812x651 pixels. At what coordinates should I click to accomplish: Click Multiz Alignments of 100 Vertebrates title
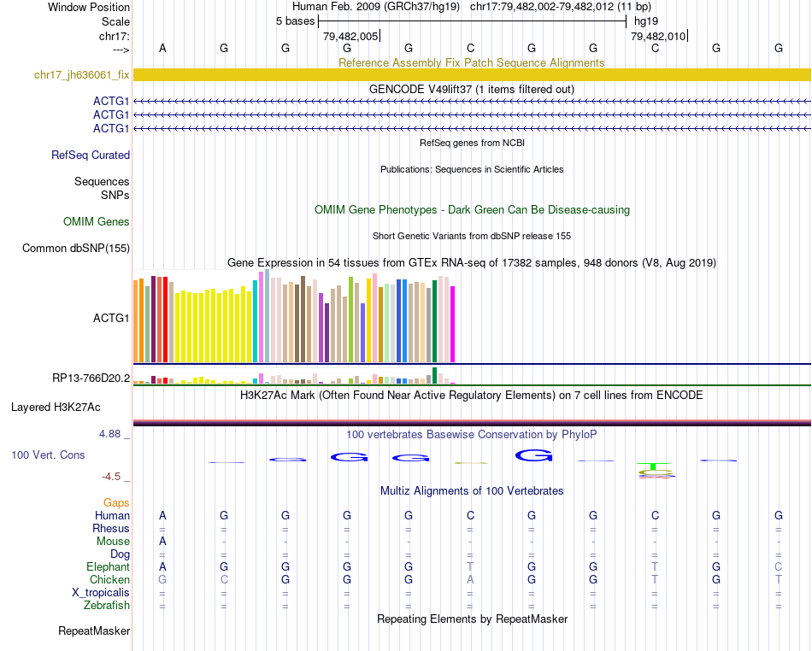tap(472, 491)
